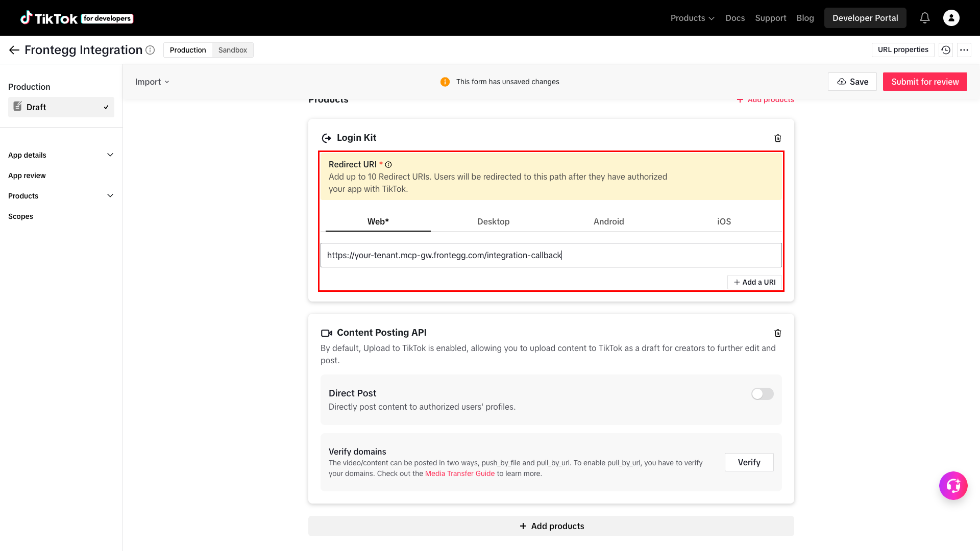Click the top Add products link

(766, 99)
